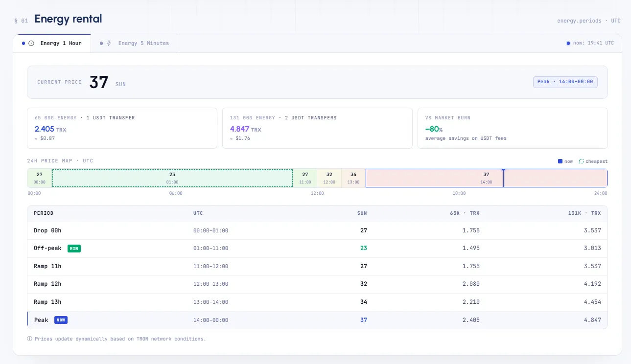631x364 pixels.
Task: Click the 'PERIOD' column header
Action: click(44, 213)
